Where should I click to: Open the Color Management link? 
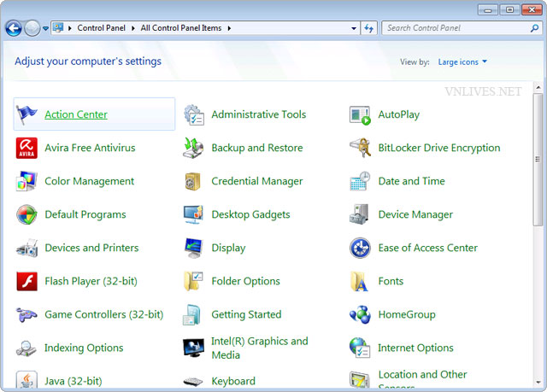click(x=89, y=181)
